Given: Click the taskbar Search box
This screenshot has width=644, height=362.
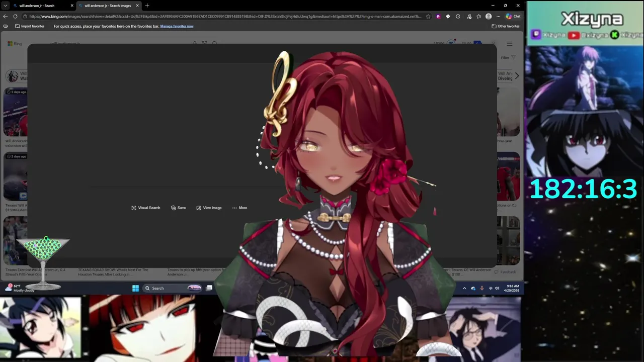Looking at the screenshot, I should 173,288.
